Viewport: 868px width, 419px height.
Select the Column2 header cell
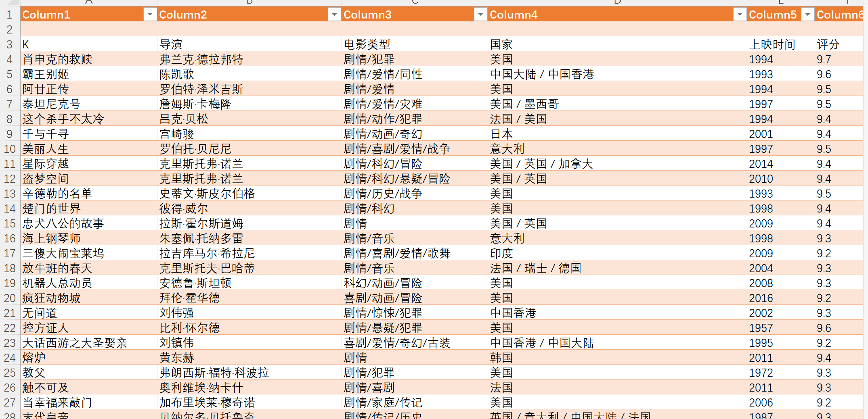[249, 15]
